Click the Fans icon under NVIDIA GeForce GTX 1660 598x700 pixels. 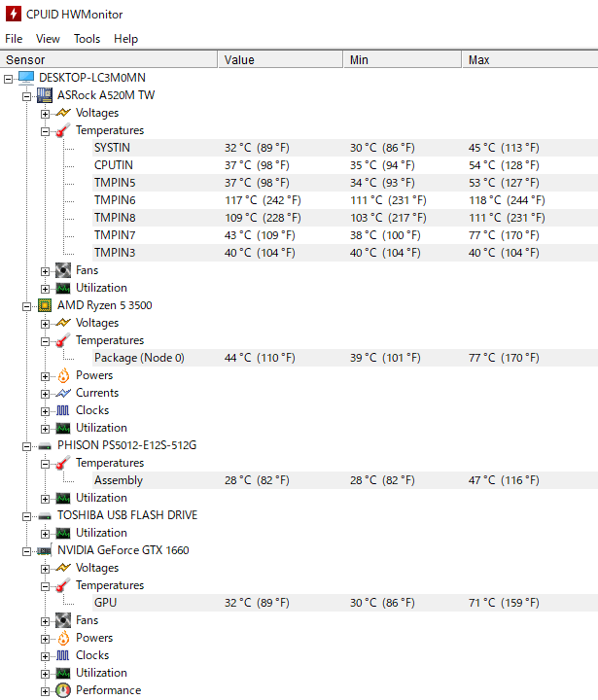coord(63,620)
